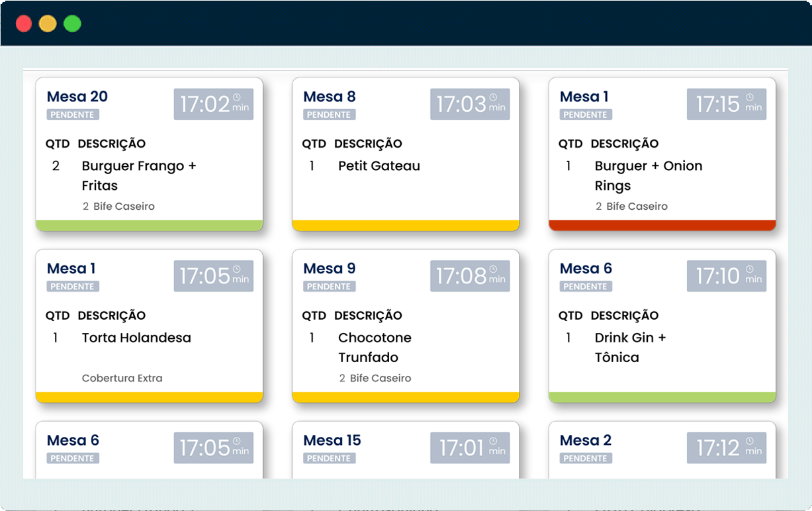Click the clock icon on Mesa 15 timer
812x511 pixels.
(x=494, y=441)
